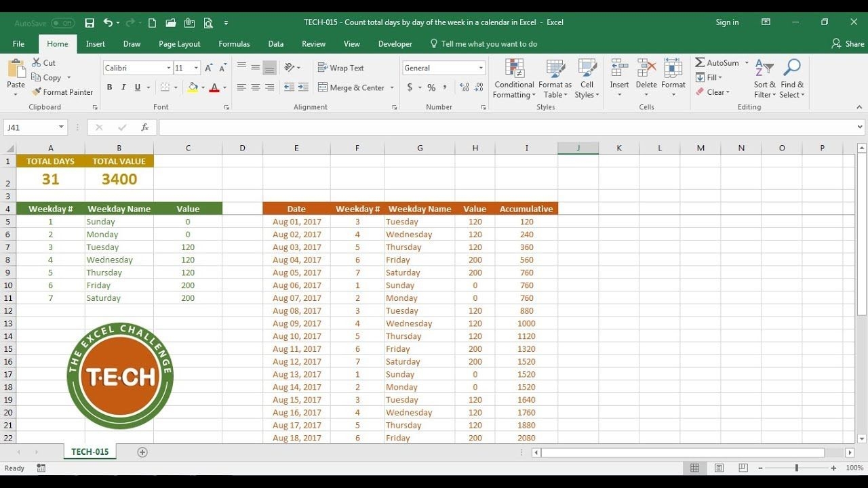The image size is (868, 488).
Task: Toggle Bold formatting
Action: (x=109, y=87)
